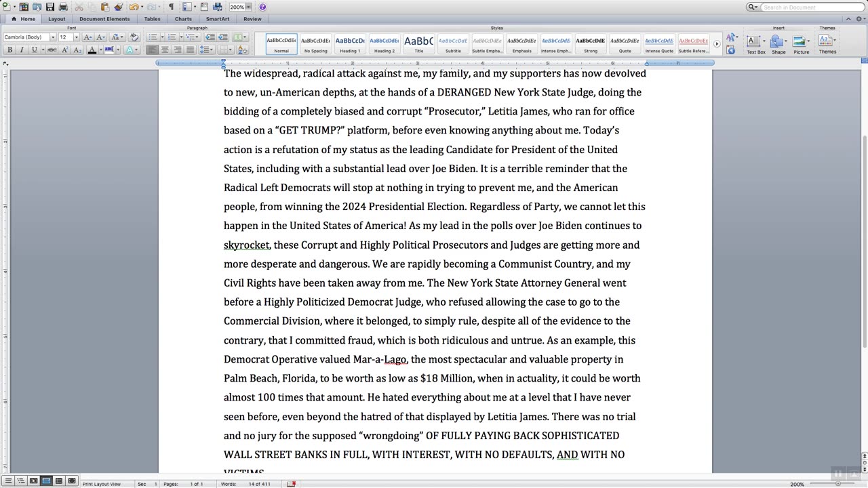Open the ribbon settings gear icon
868x488 pixels.
[x=860, y=19]
